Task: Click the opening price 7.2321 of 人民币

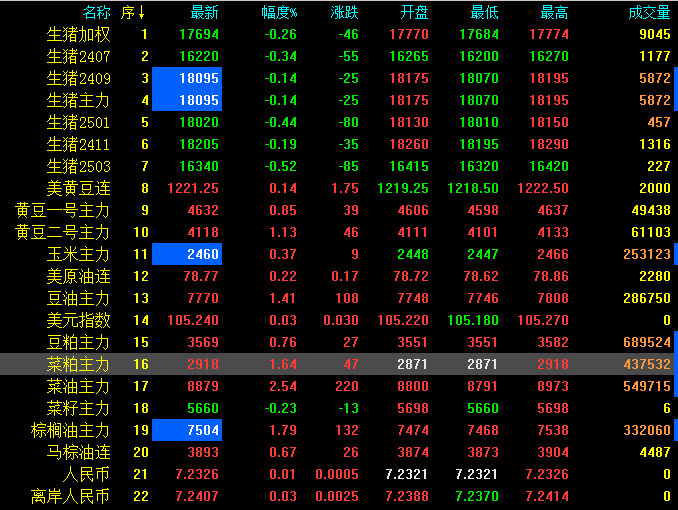Action: point(406,475)
